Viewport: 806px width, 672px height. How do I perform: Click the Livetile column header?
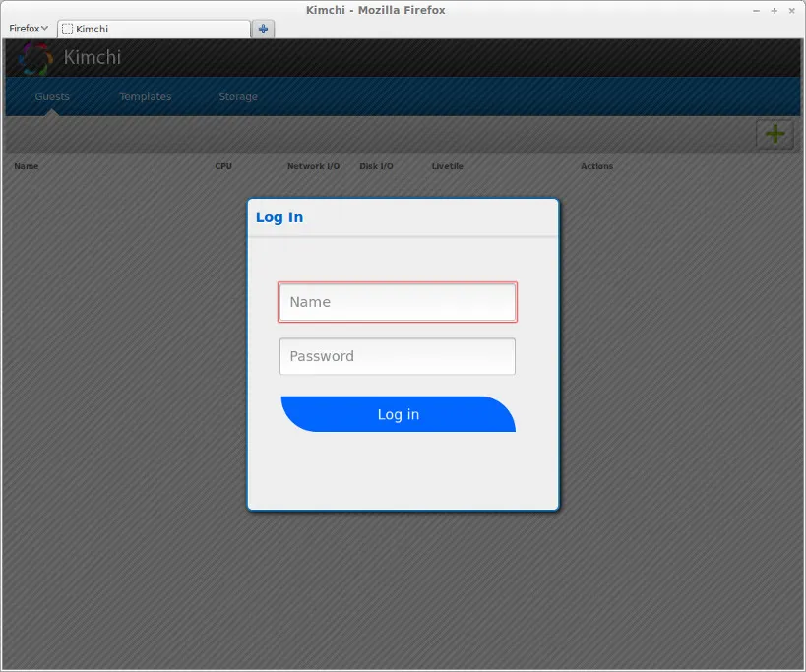pos(447,166)
